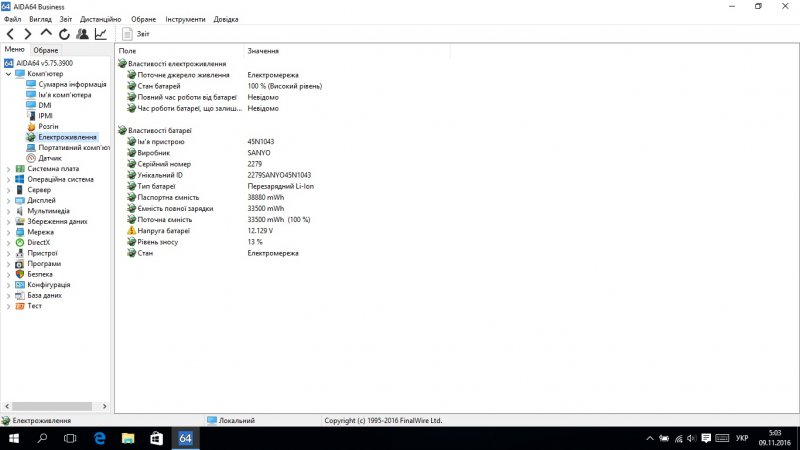
Task: Switch to the Обране tab
Action: coord(46,50)
